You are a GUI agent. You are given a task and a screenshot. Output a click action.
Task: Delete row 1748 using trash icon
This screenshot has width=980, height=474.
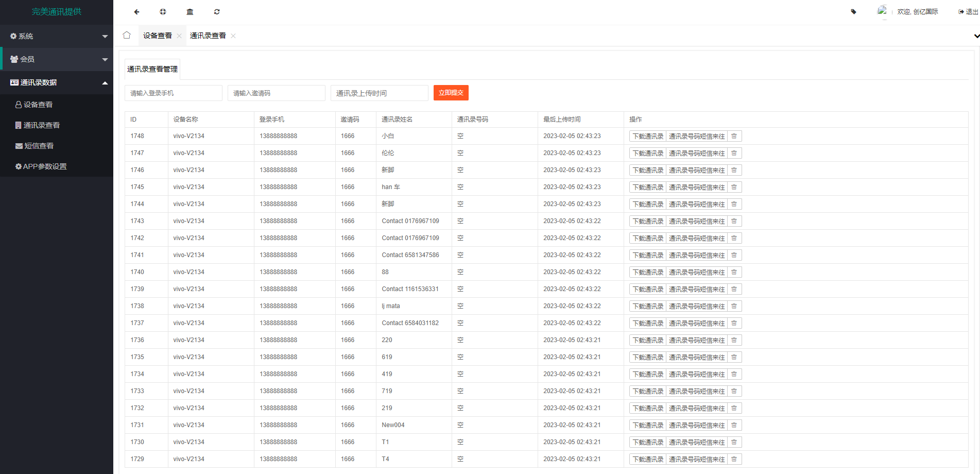point(734,137)
